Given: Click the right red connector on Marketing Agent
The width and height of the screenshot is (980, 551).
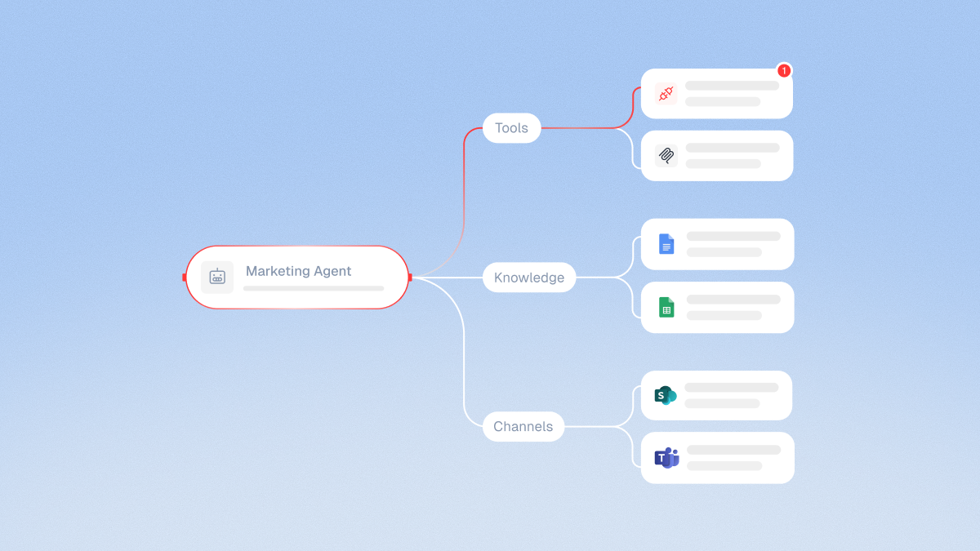Looking at the screenshot, I should point(410,278).
